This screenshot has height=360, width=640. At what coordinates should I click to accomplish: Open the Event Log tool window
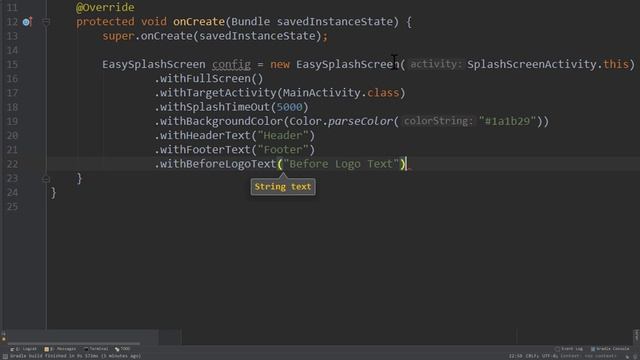coord(569,349)
